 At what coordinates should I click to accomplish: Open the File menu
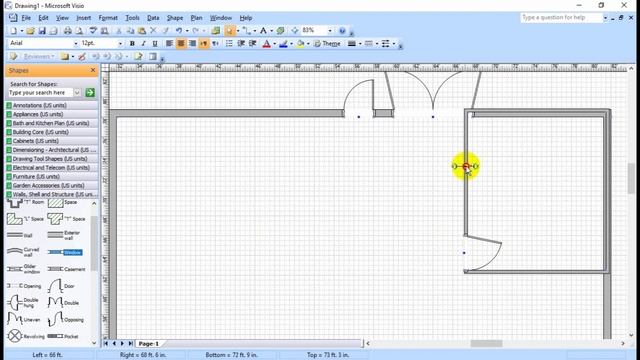[x=26, y=18]
